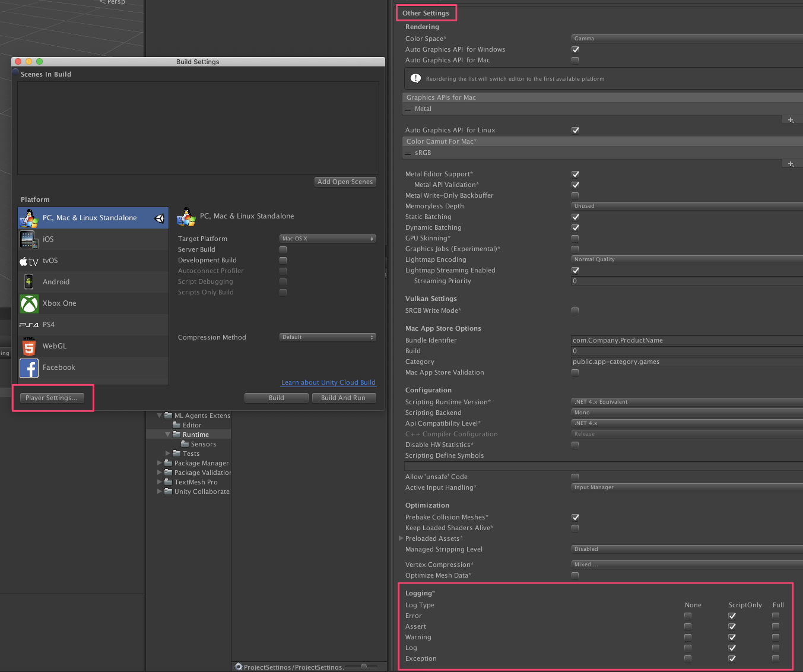This screenshot has width=803, height=672.
Task: Select the Facebook platform icon
Action: [x=28, y=368]
